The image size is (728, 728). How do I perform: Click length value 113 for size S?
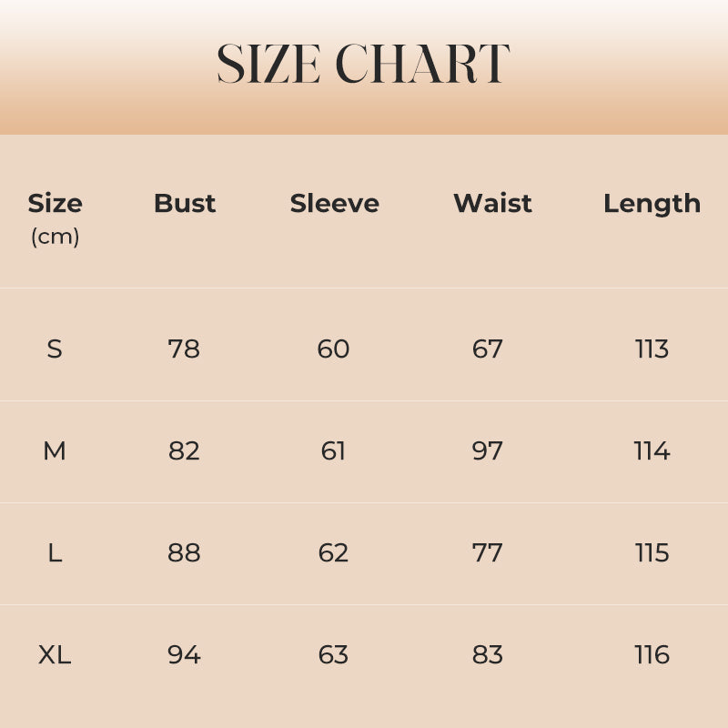point(652,349)
